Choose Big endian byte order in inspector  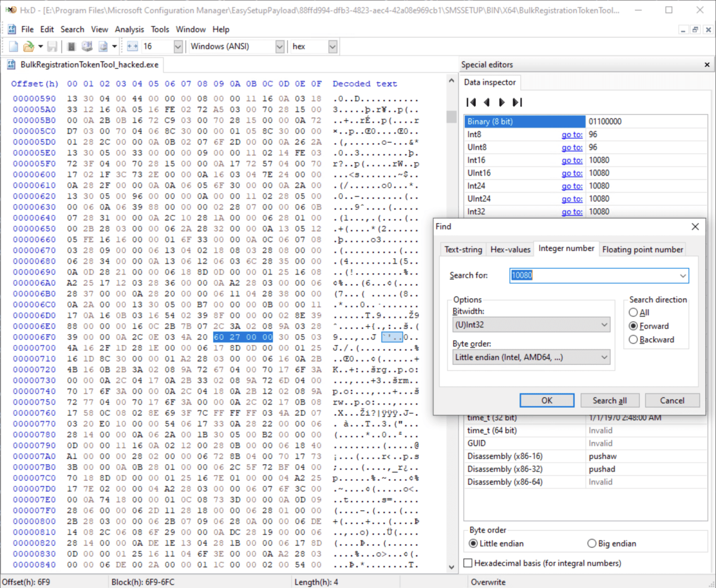592,543
